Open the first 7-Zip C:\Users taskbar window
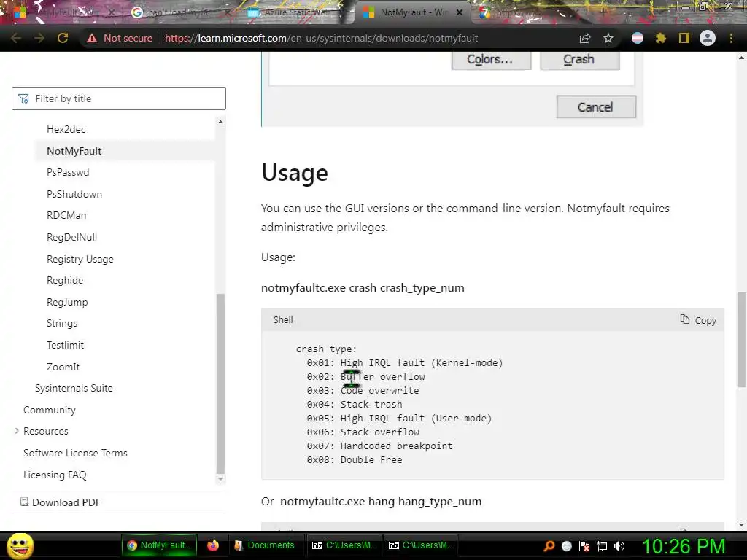The width and height of the screenshot is (747, 560). click(x=344, y=545)
